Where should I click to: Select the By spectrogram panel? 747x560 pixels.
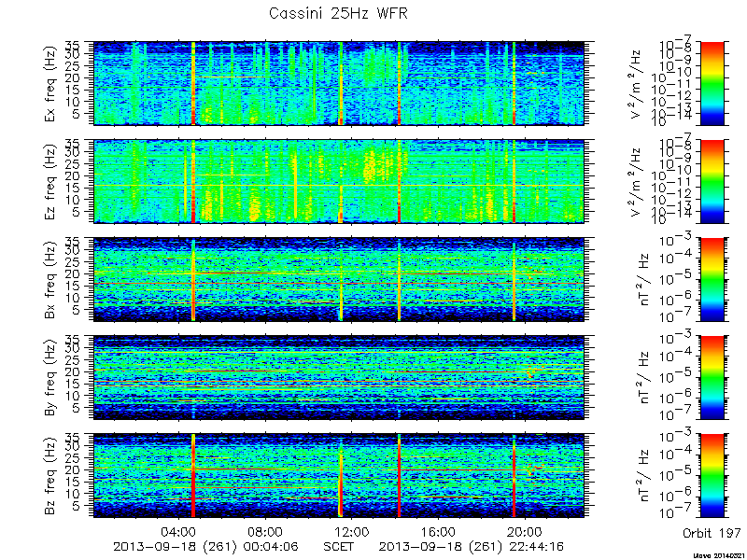(338, 378)
